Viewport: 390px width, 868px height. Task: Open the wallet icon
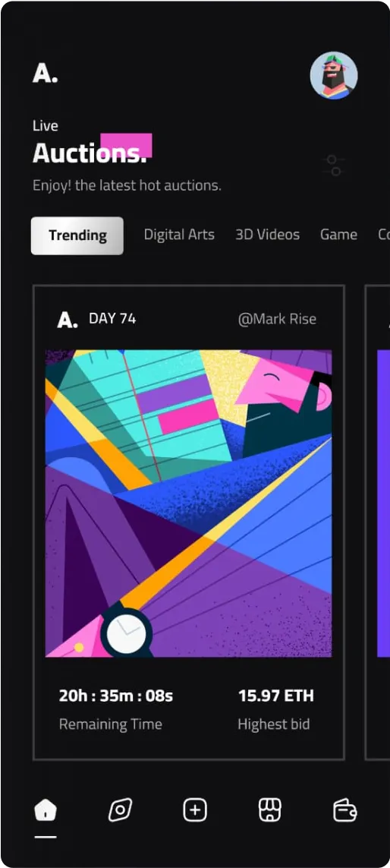pos(345,811)
